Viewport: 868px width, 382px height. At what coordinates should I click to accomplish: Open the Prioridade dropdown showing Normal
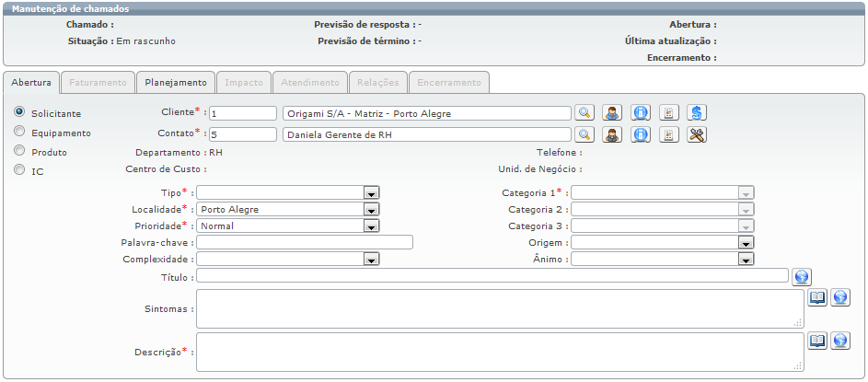[372, 226]
